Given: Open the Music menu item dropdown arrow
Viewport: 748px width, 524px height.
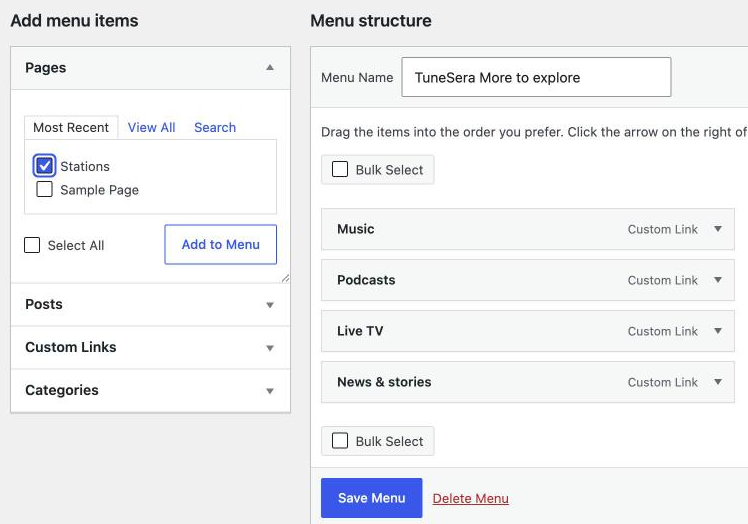Looking at the screenshot, I should pyautogui.click(x=718, y=229).
